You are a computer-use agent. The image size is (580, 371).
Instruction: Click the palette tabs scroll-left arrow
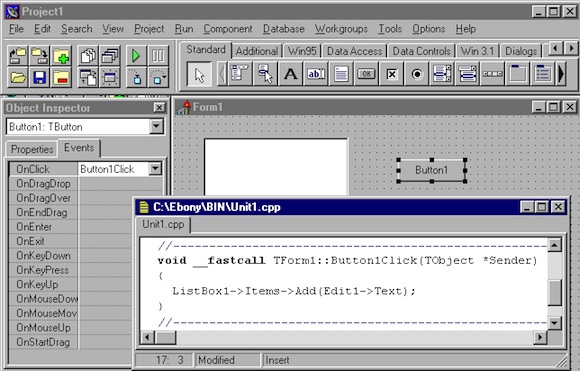coord(555,48)
